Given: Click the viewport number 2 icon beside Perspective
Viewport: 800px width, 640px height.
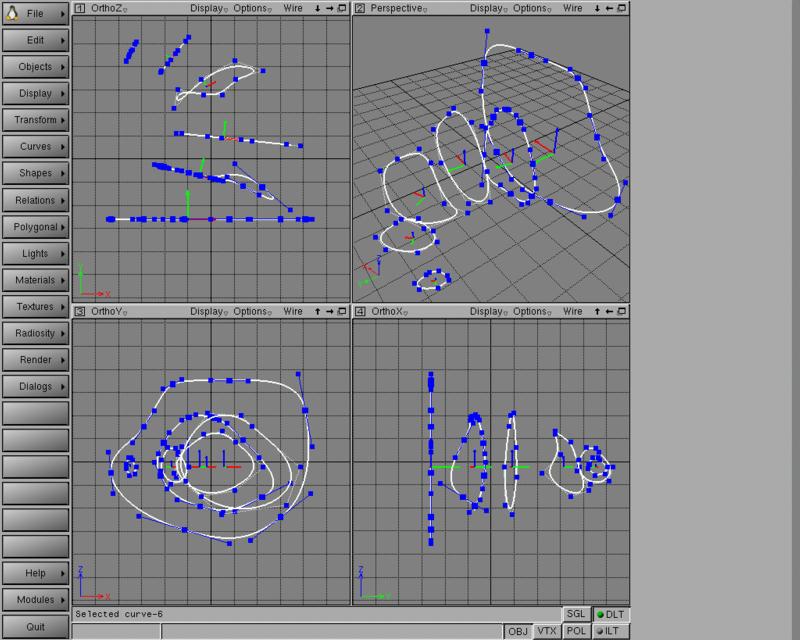Looking at the screenshot, I should click(x=360, y=8).
